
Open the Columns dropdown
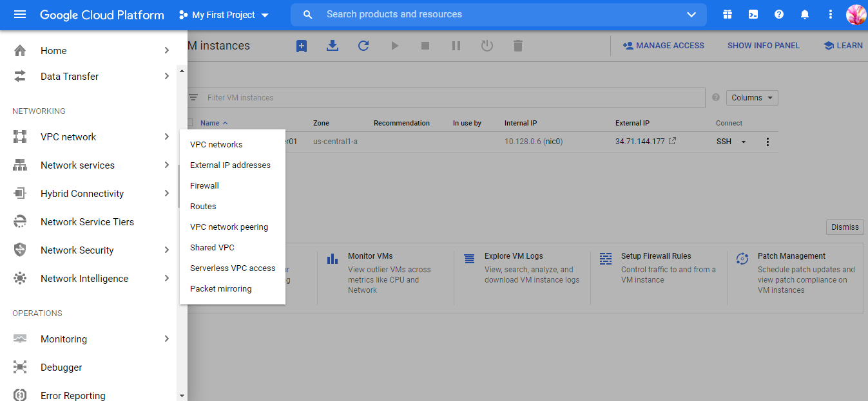(752, 98)
